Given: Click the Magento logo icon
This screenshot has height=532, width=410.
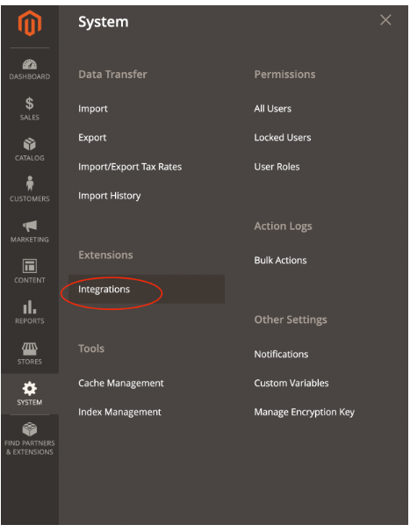Looking at the screenshot, I should click(x=30, y=23).
